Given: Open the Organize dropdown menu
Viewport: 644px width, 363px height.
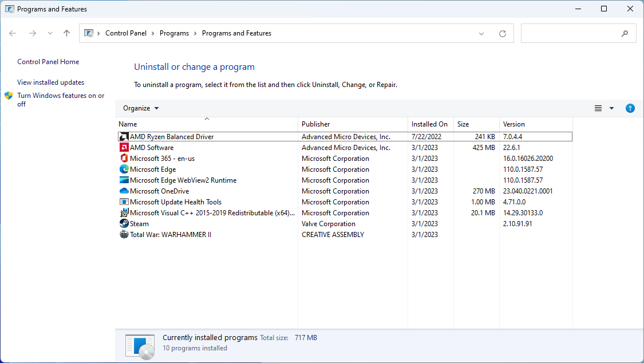Looking at the screenshot, I should point(140,108).
